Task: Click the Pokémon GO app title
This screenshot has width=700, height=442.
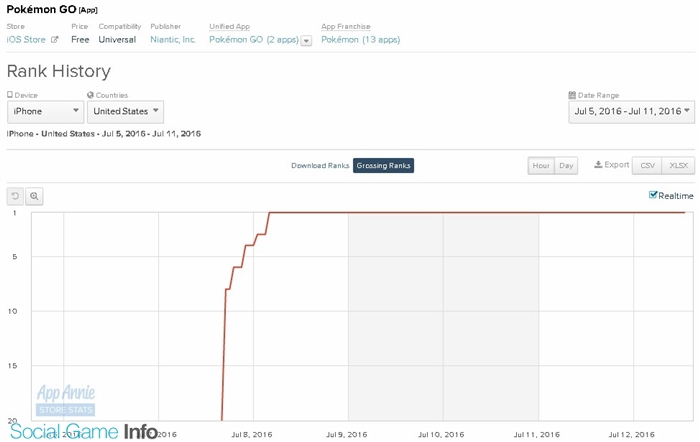Action: coord(42,9)
